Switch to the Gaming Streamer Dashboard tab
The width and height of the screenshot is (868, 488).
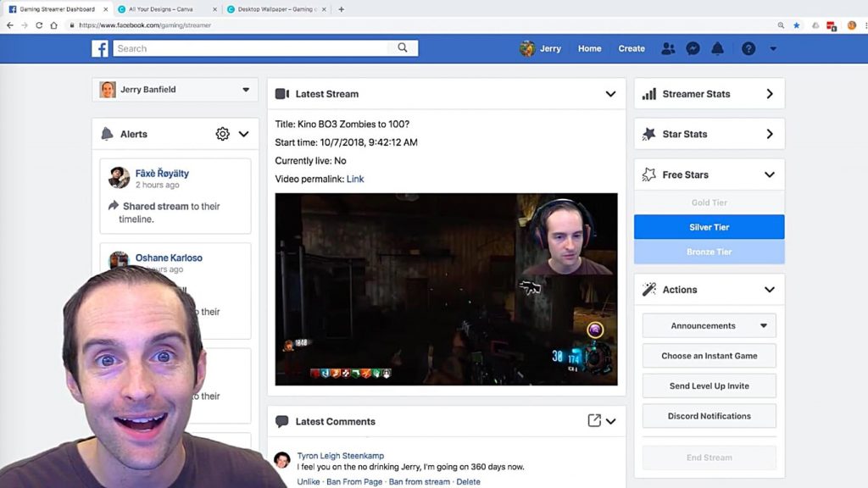[x=58, y=9]
